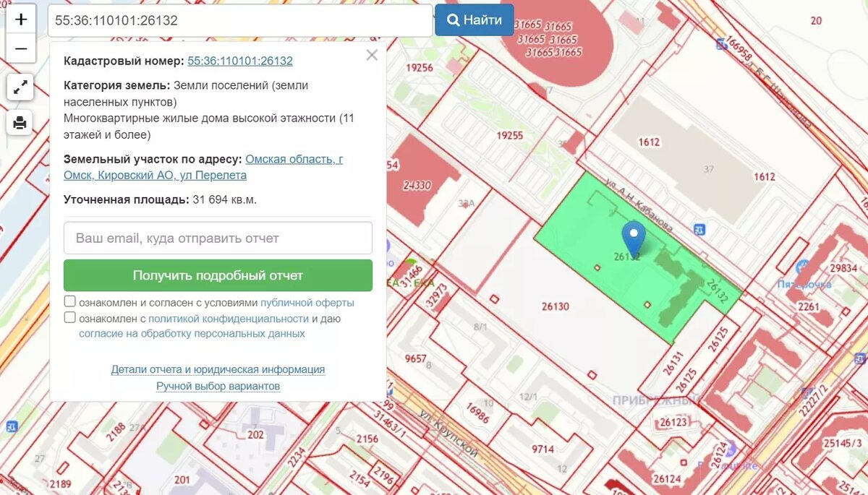
Task: Click the email field for the report
Action: (x=218, y=238)
